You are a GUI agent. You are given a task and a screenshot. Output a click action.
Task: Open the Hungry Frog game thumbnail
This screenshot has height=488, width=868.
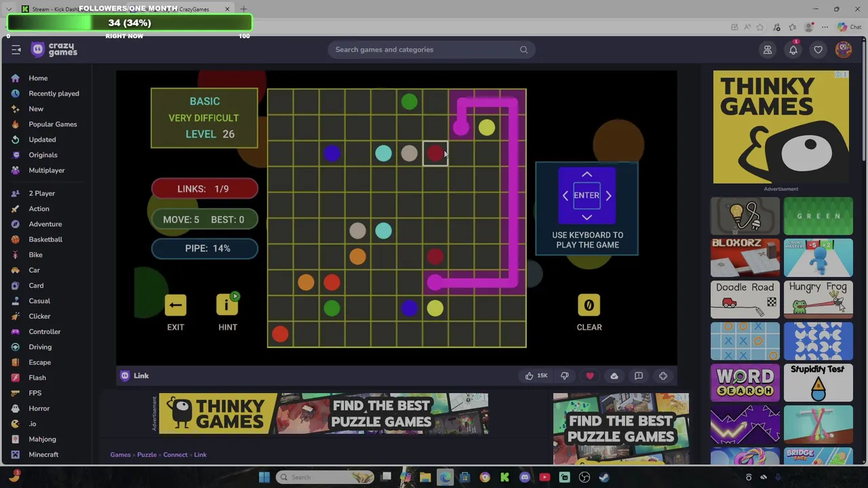pos(818,299)
